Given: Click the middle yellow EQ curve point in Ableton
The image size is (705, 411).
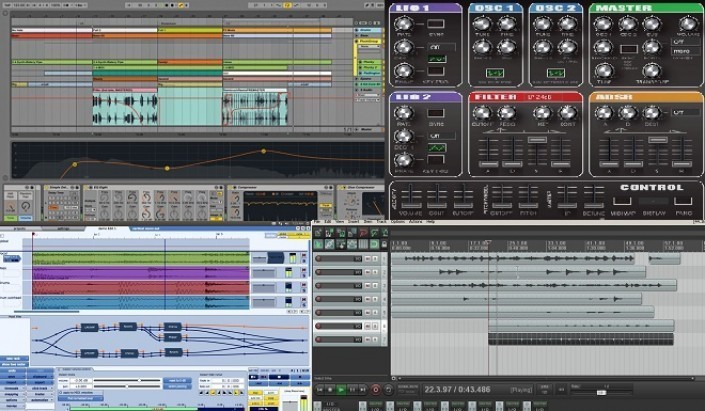Looking at the screenshot, I should pos(167,168).
